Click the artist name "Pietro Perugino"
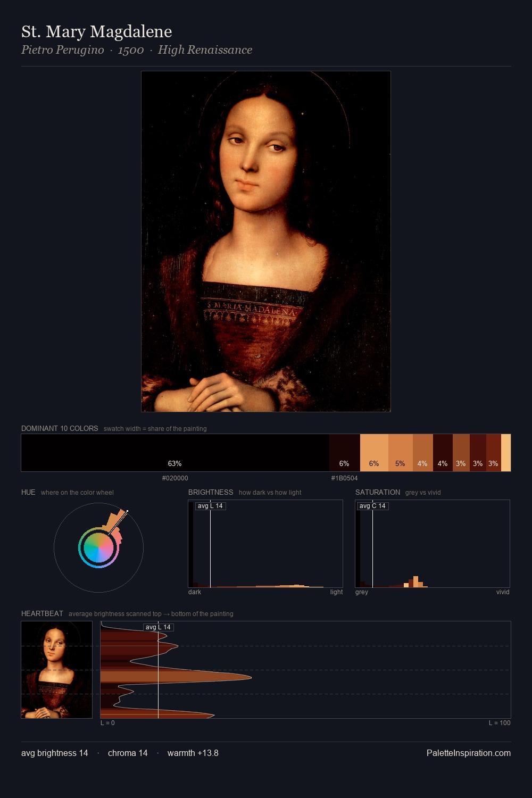The height and width of the screenshot is (798, 532). coord(63,50)
